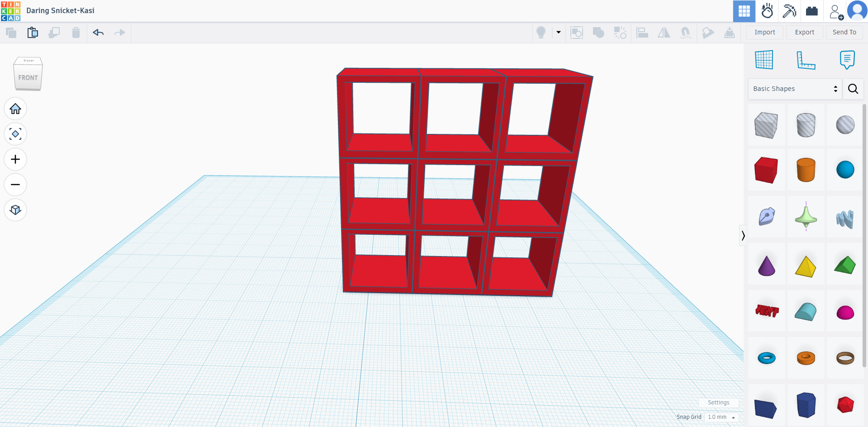Select the red Icosahedron shape
The image size is (868, 427).
click(x=845, y=405)
